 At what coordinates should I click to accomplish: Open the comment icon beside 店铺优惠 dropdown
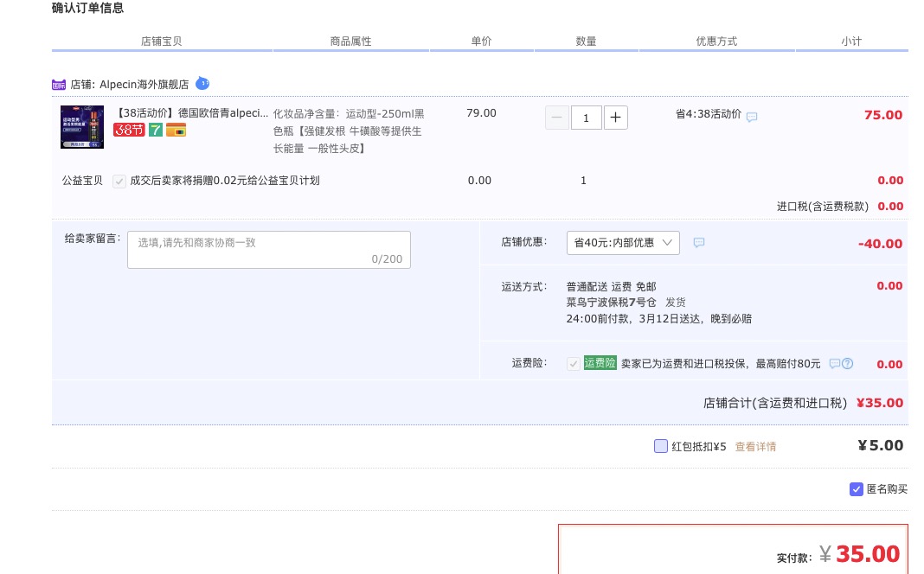pyautogui.click(x=699, y=243)
